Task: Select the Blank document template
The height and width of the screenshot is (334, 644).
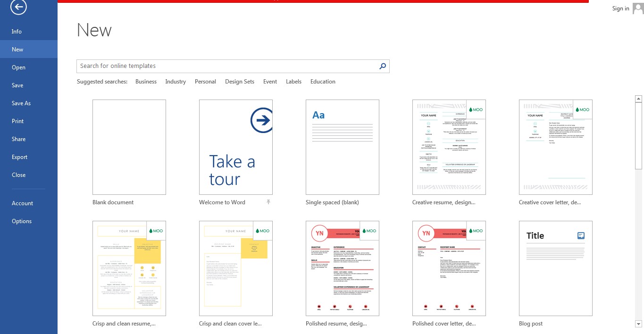Action: [x=129, y=147]
